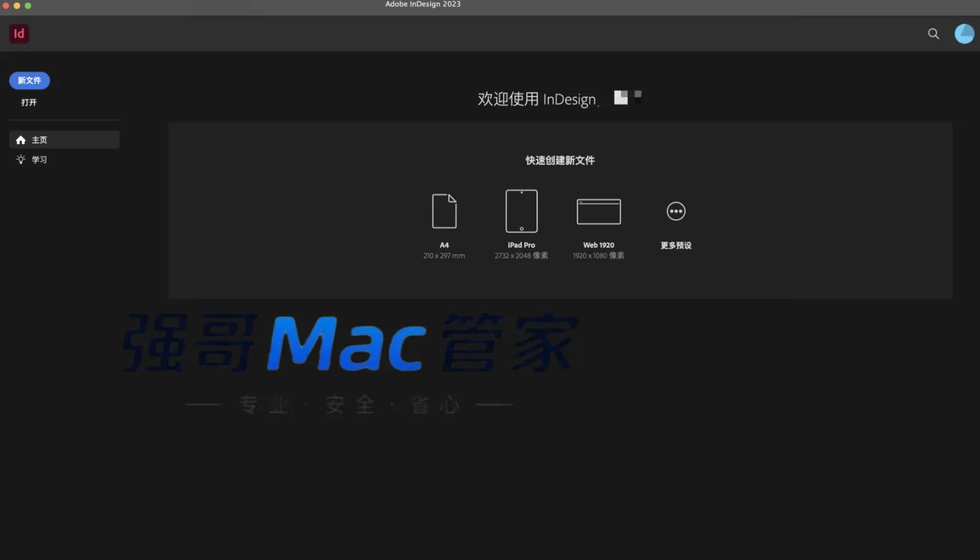Image resolution: width=980 pixels, height=560 pixels.
Task: Select the 学习 learn tab
Action: point(64,159)
